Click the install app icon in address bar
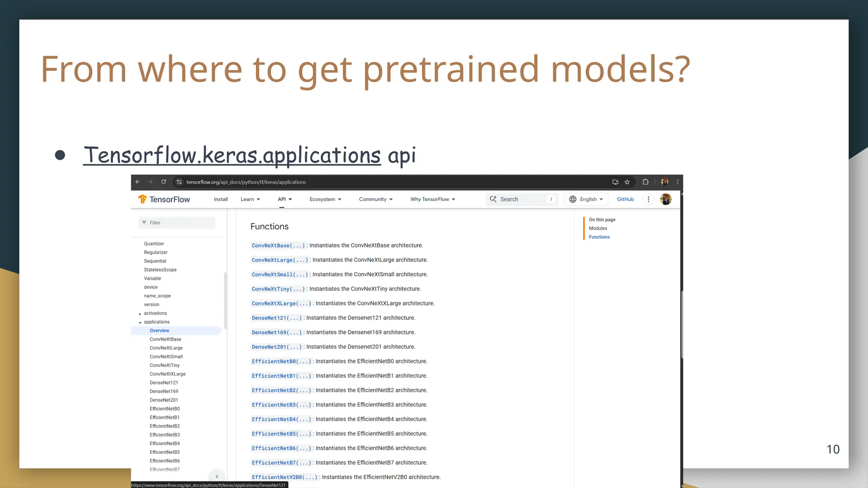Screen dimensions: 868x488 point(615,182)
